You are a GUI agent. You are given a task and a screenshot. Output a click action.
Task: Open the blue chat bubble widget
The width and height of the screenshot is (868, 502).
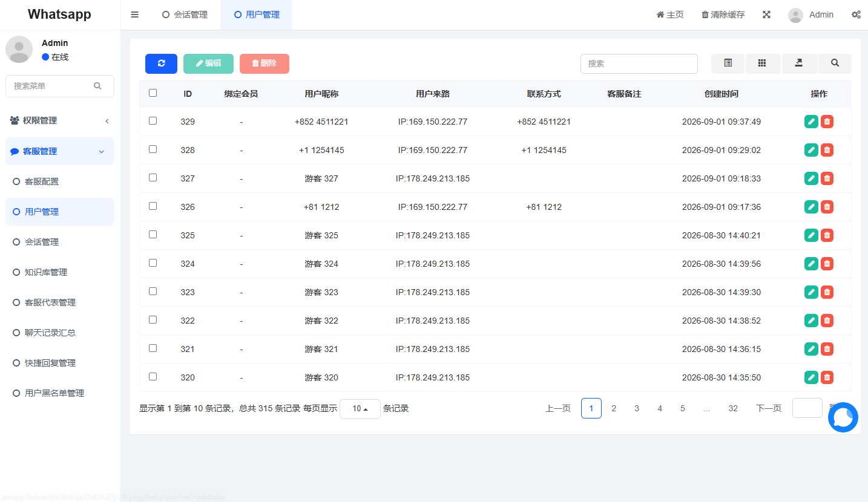tap(843, 417)
